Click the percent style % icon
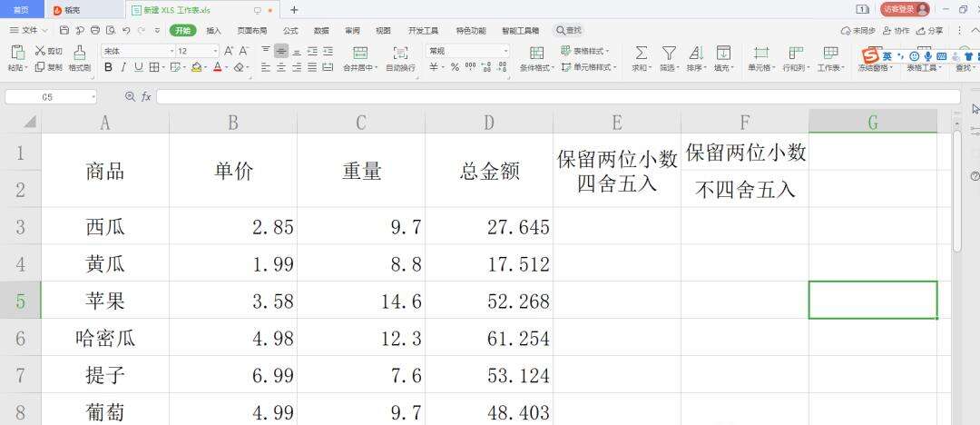Viewport: 980px width, 425px height. pos(455,67)
